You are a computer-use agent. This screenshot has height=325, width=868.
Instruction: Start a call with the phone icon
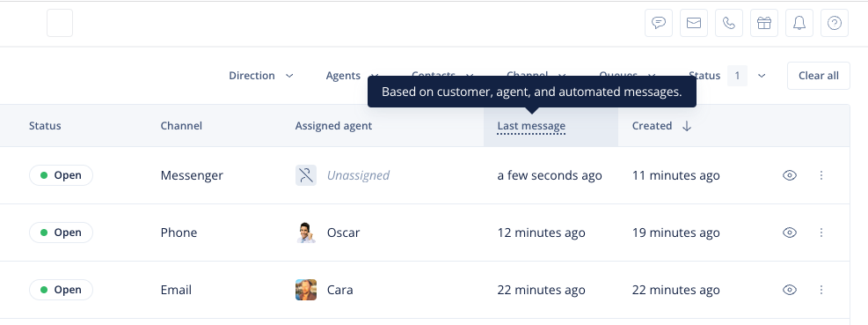click(729, 23)
